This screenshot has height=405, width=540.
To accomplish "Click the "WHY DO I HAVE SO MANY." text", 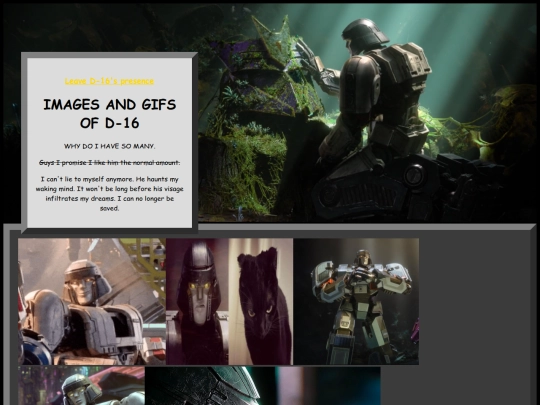I will [110, 146].
